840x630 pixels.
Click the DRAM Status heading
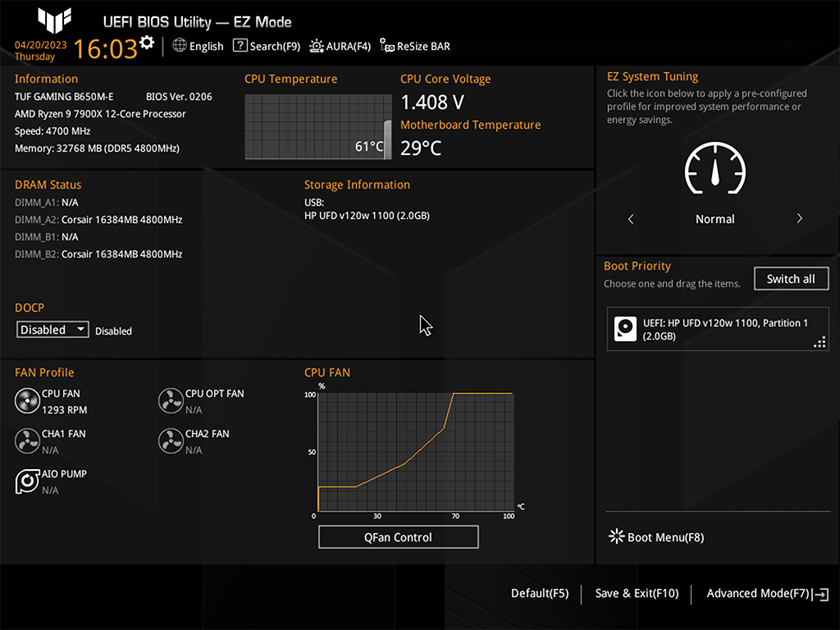(48, 185)
